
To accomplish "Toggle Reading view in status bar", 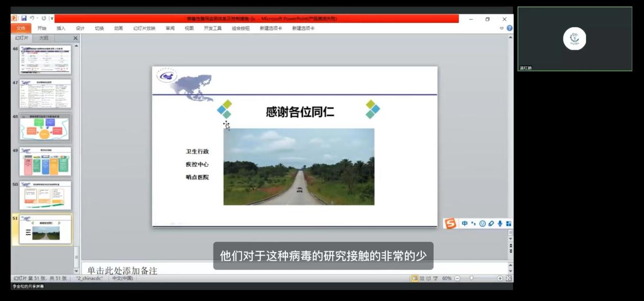I will [428, 279].
